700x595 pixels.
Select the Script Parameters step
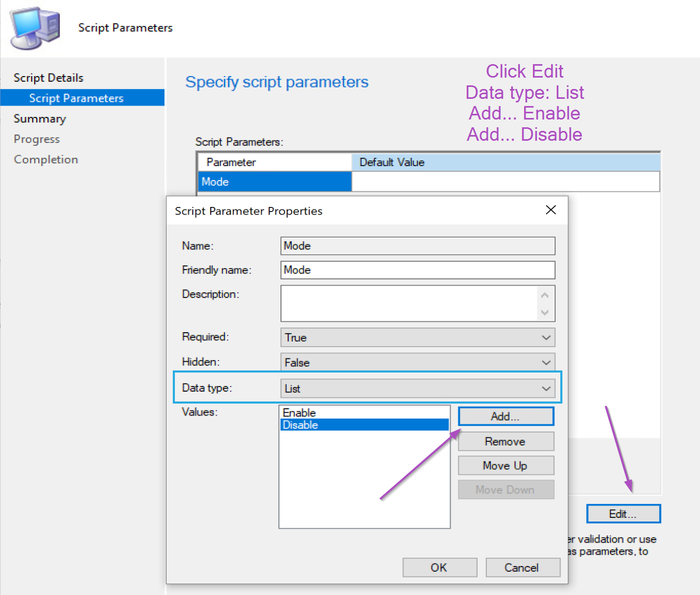[x=76, y=98]
